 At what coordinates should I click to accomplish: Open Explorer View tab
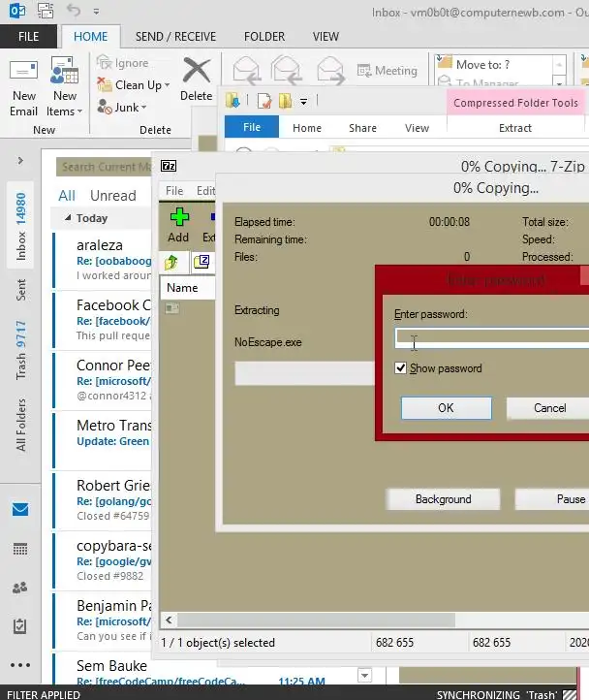[417, 128]
